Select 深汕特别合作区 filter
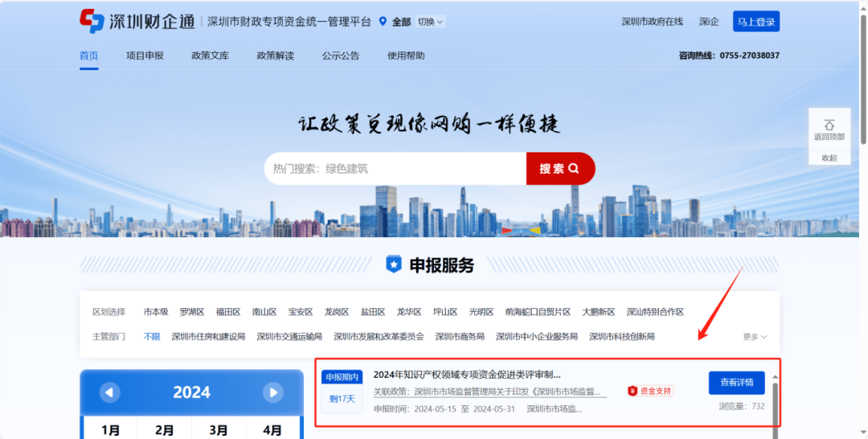Image resolution: width=868 pixels, height=439 pixels. click(x=656, y=312)
